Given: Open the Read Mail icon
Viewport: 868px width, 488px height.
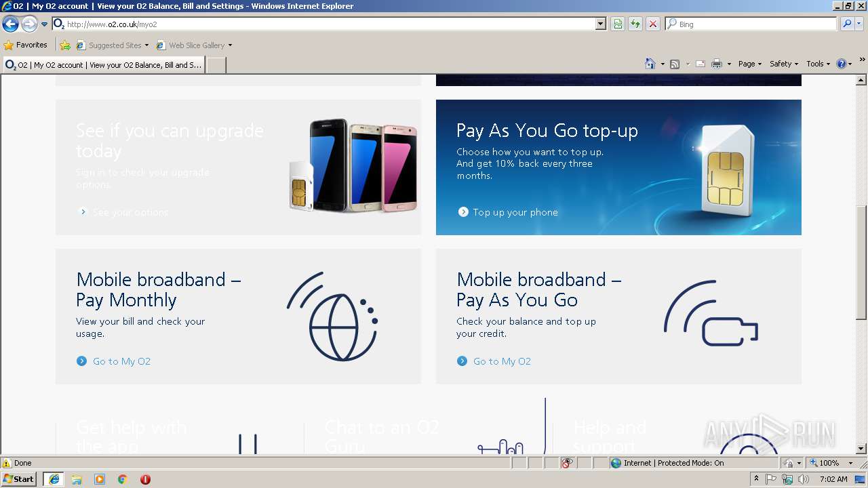Looking at the screenshot, I should click(701, 64).
